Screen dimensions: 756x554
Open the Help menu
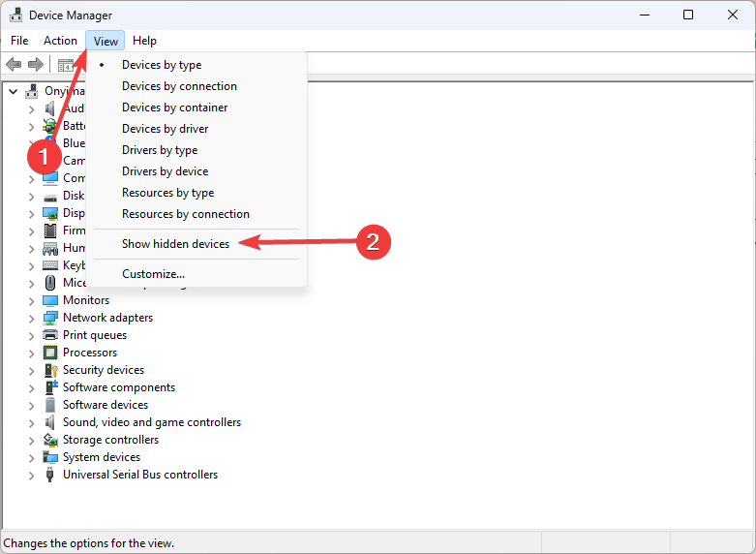click(x=144, y=41)
